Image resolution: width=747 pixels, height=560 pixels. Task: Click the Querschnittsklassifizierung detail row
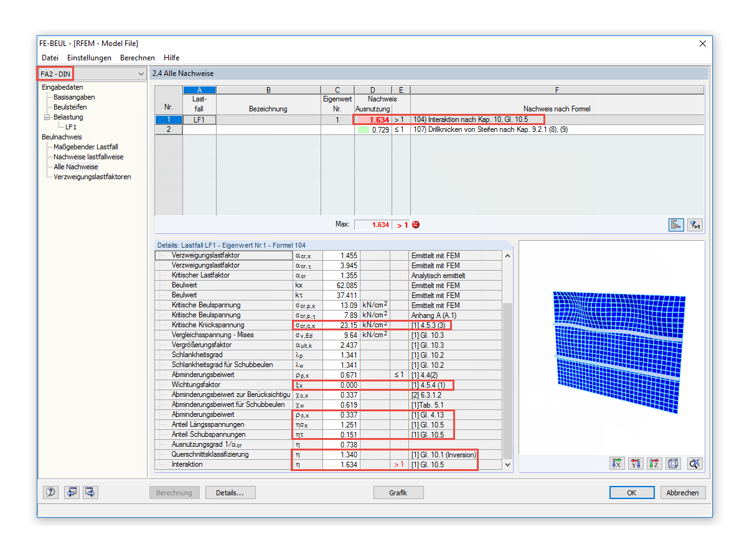(328, 454)
